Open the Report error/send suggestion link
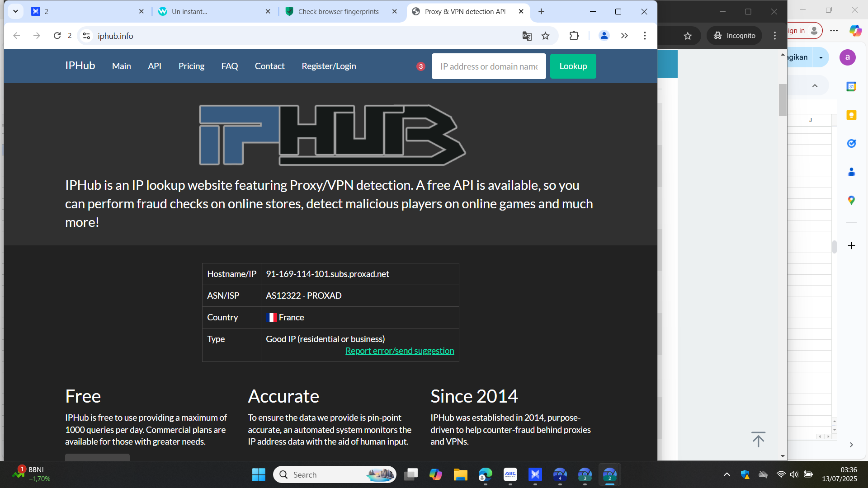868x488 pixels. click(400, 351)
